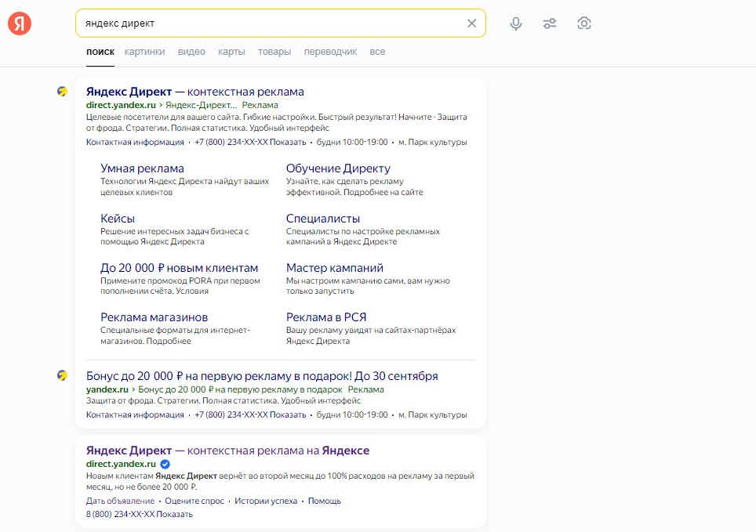
Task: Open the карты tab
Action: click(231, 52)
